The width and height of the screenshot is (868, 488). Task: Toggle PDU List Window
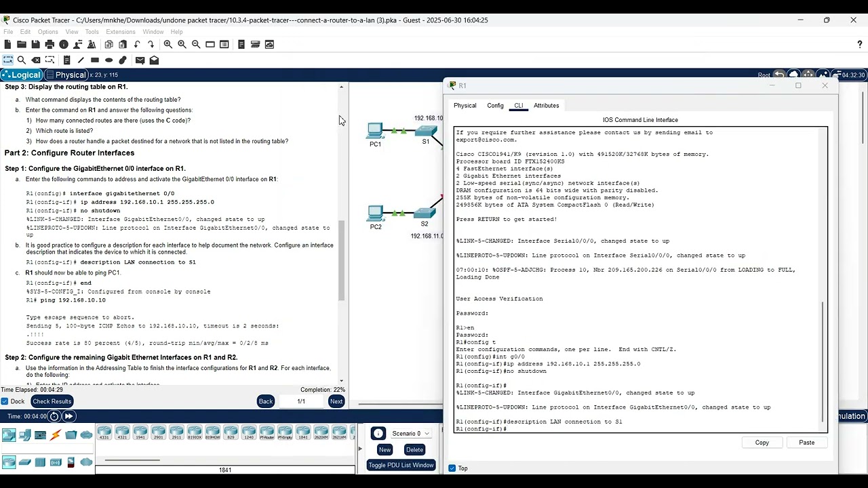pyautogui.click(x=401, y=465)
